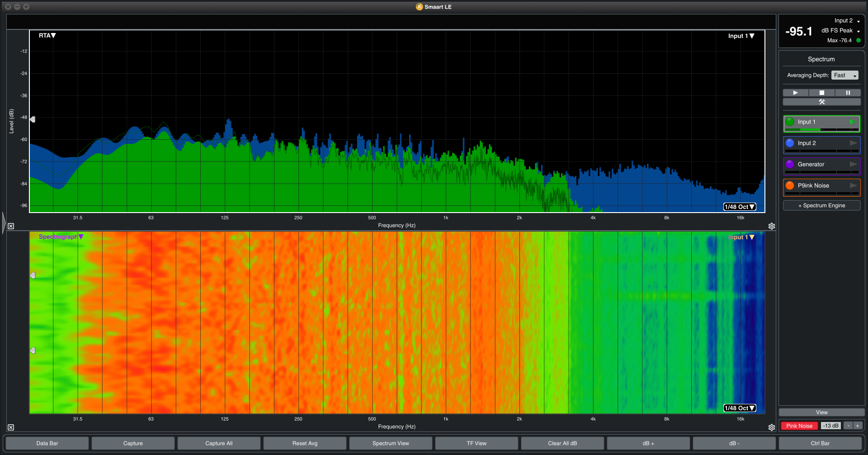The image size is (868, 455).
Task: Click the Capture button
Action: point(133,443)
